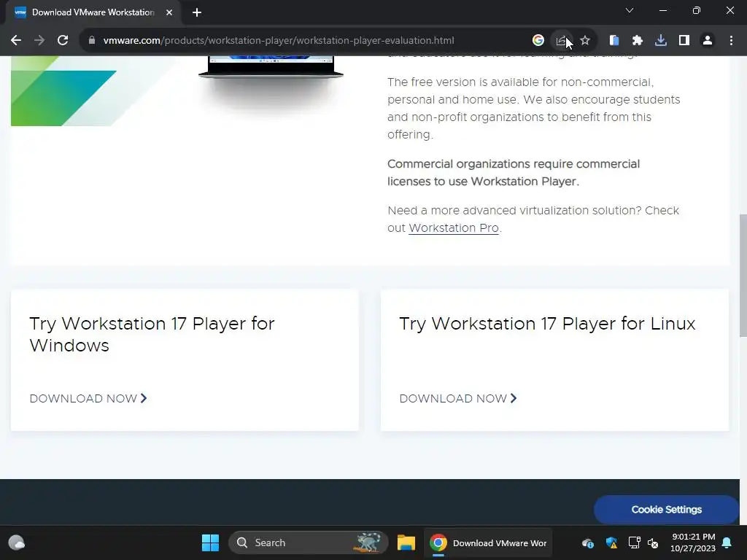The width and height of the screenshot is (747, 560).
Task: Open Windows Security tray icon
Action: point(611,542)
